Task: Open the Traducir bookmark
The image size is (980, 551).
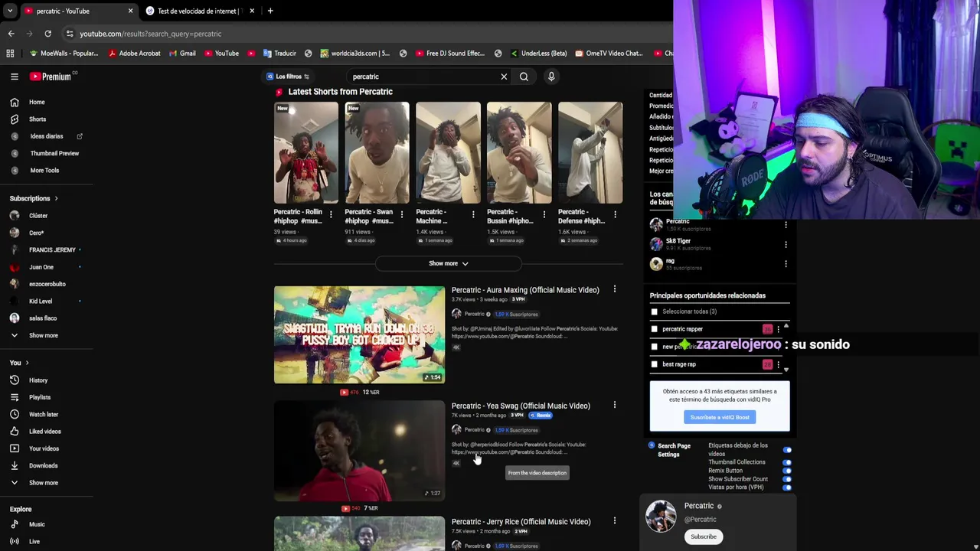Action: [279, 54]
